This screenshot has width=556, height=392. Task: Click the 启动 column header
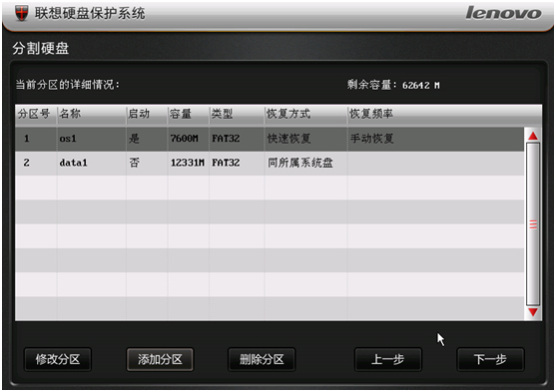click(147, 114)
